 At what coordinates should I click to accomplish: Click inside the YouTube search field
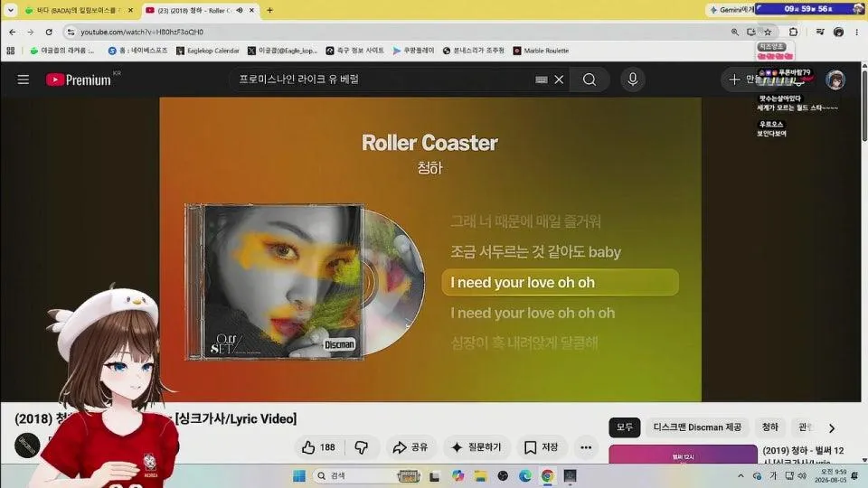click(x=382, y=80)
